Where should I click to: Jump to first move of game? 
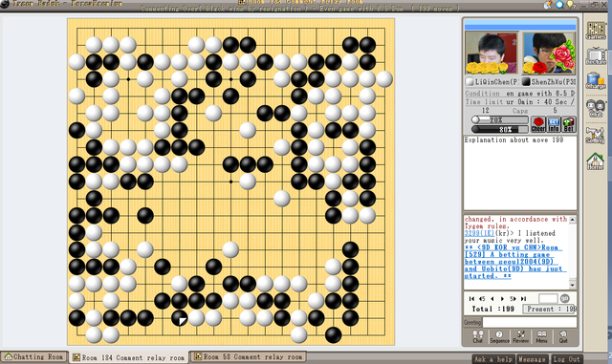point(471,299)
